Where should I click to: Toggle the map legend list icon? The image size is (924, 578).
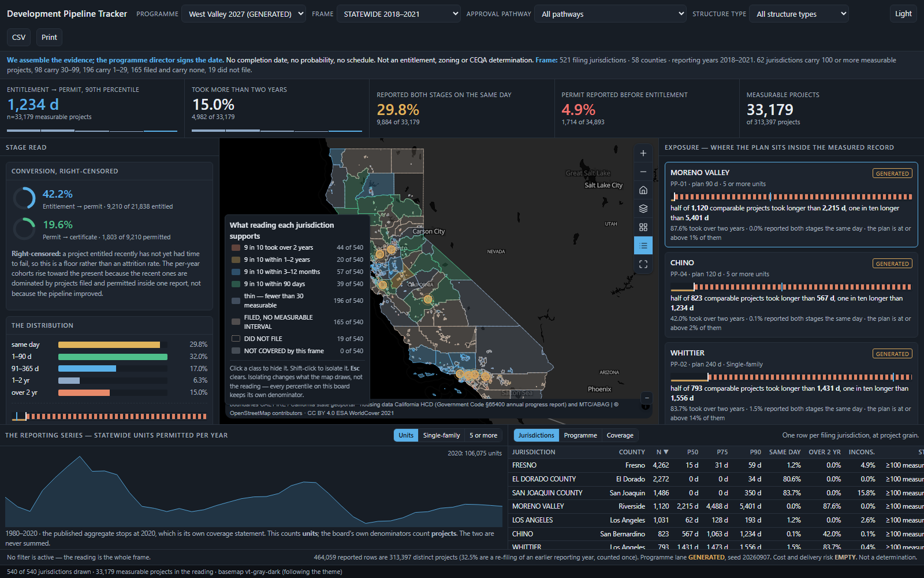[643, 246]
